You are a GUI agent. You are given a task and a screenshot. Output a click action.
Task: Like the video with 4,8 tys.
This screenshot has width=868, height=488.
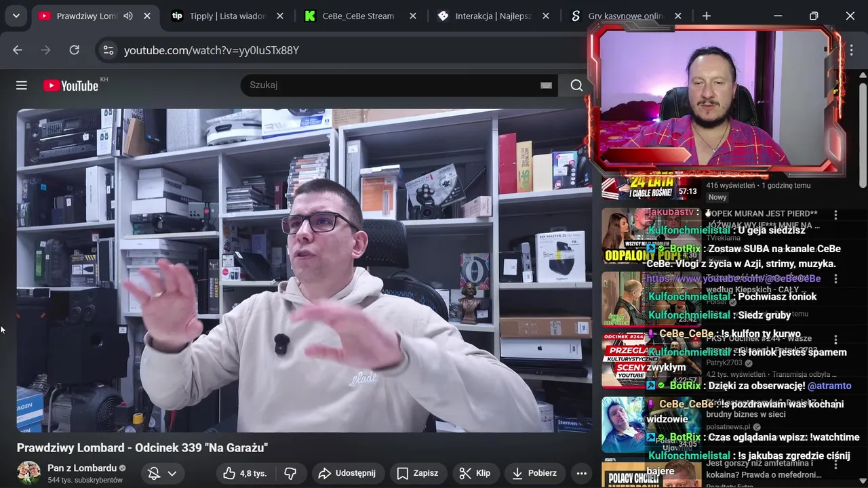[x=245, y=473]
